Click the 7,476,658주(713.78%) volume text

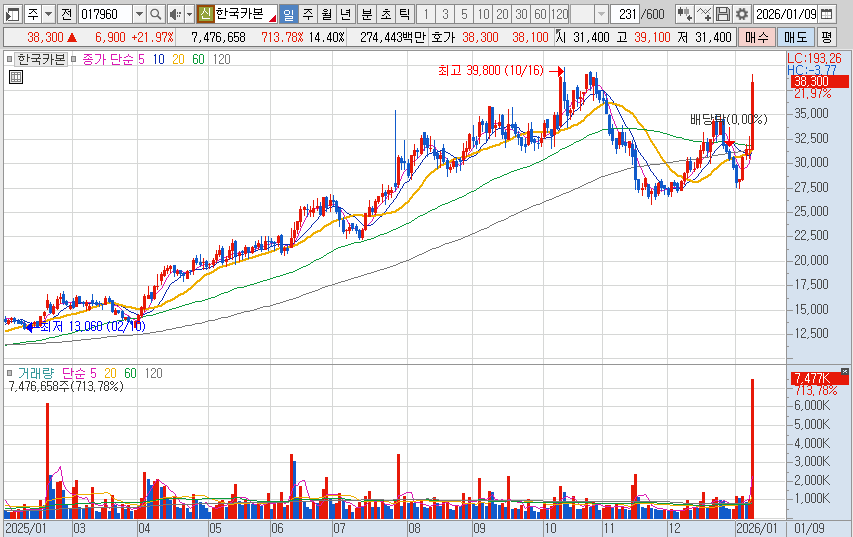point(66,386)
